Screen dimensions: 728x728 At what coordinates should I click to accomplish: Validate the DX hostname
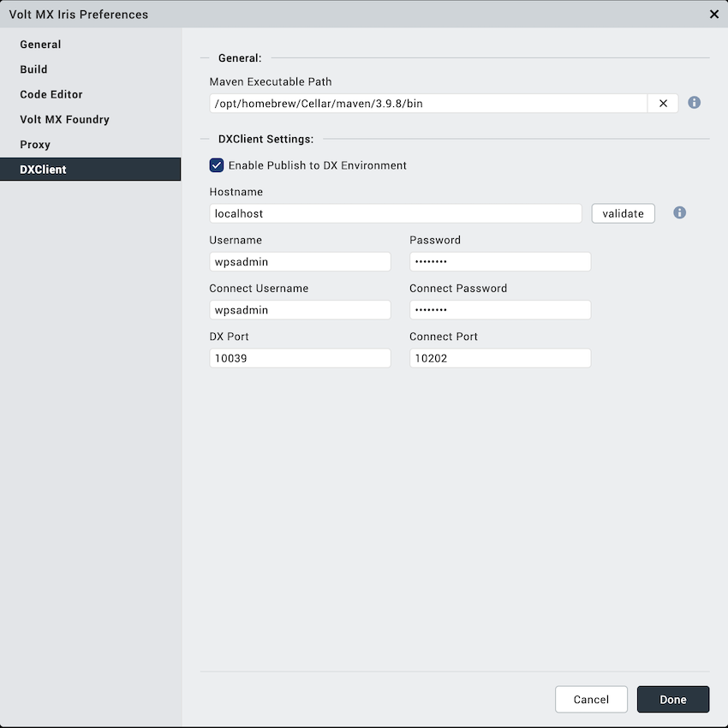click(623, 212)
